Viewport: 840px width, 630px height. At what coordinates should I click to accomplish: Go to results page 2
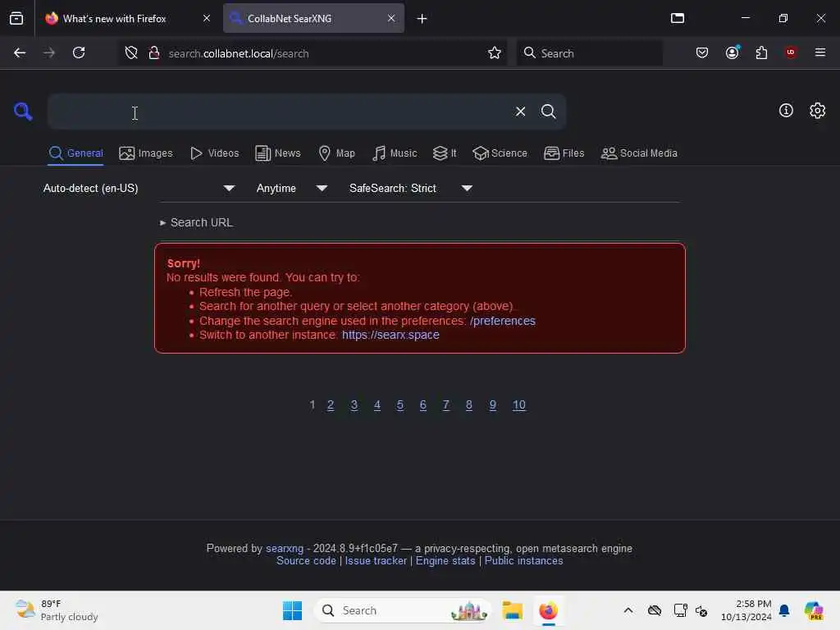(331, 405)
